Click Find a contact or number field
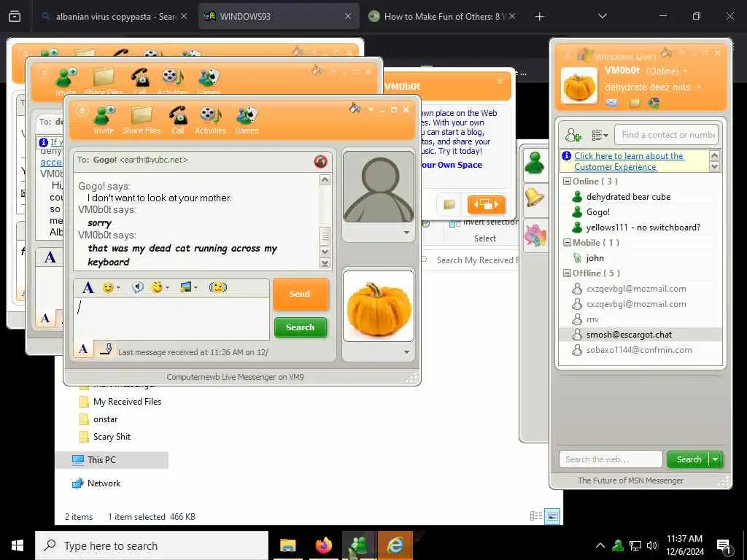Screen dimensions: 747x560 [x=667, y=135]
